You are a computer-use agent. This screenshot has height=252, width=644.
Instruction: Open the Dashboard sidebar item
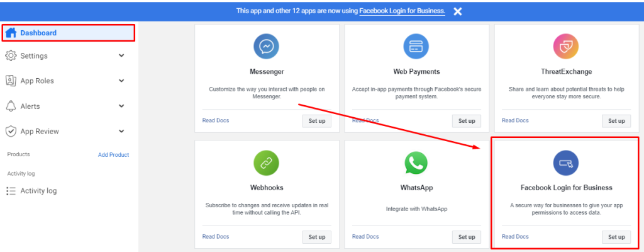[x=68, y=33]
